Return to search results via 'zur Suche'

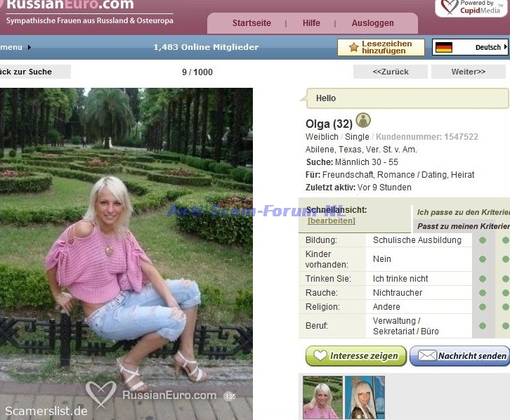32,72
